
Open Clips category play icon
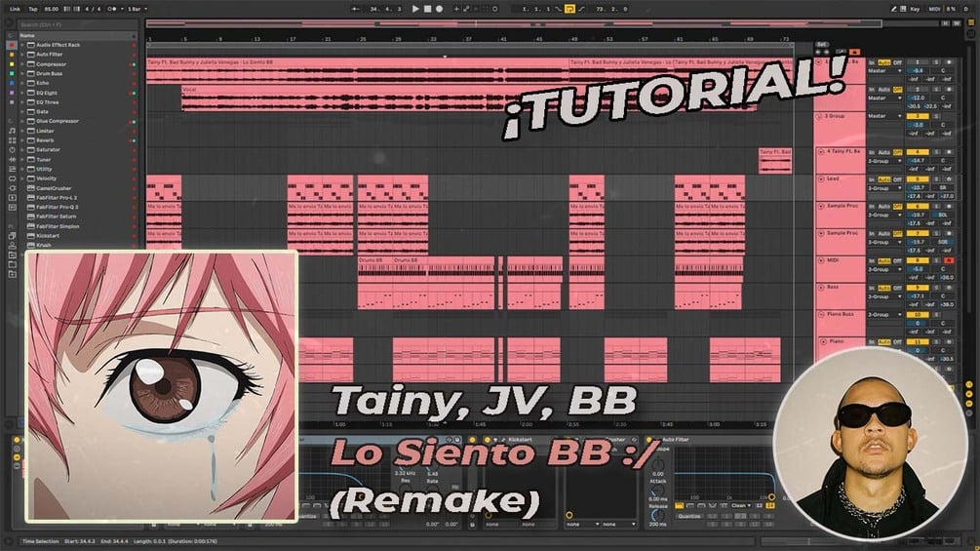tap(12, 197)
